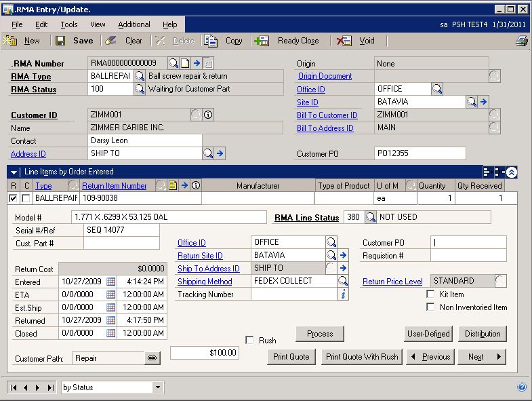Screen dimensions: 532x401
Task: Click Customer ID info icon
Action: point(208,115)
